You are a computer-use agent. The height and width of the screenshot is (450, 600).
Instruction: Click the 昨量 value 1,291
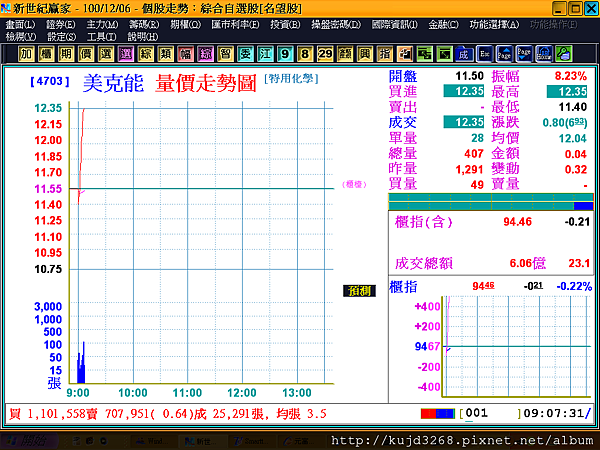click(469, 169)
